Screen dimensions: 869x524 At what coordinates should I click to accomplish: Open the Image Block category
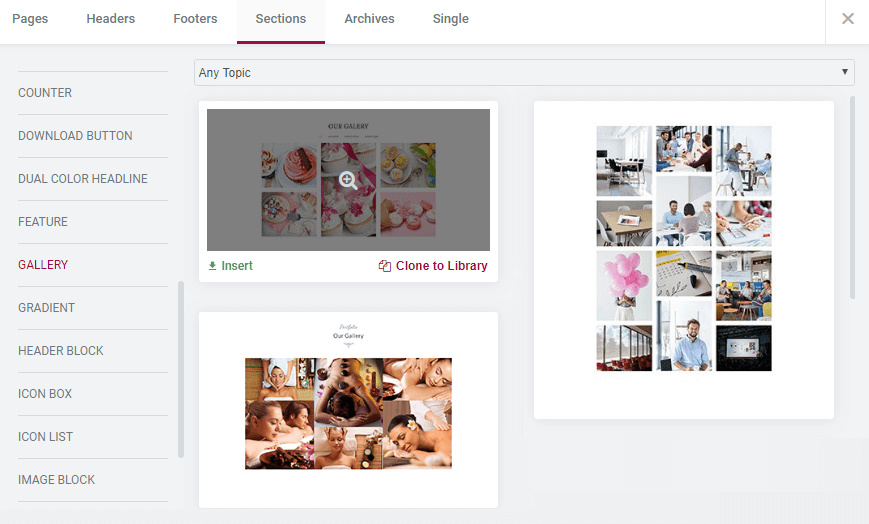point(57,480)
